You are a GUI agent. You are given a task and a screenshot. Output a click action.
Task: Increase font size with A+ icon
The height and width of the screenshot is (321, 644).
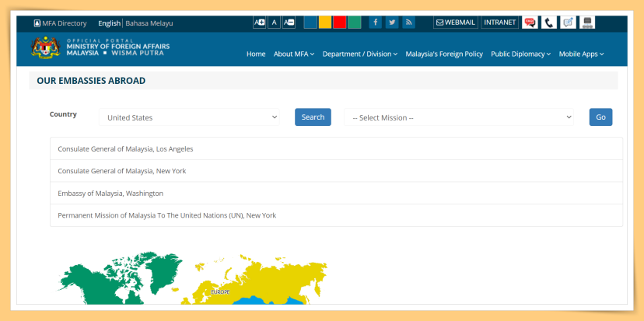pos(260,23)
